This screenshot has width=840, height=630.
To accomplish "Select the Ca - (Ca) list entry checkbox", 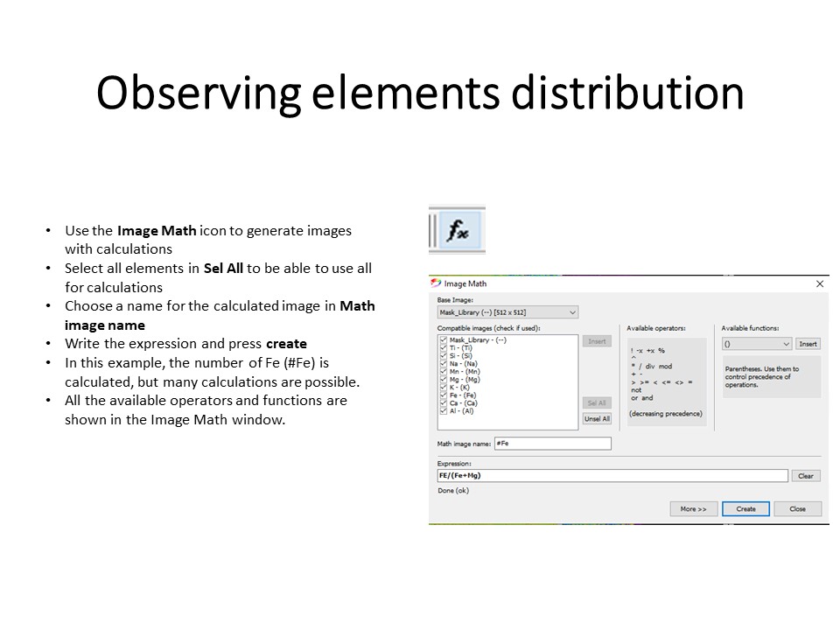I will [x=444, y=403].
